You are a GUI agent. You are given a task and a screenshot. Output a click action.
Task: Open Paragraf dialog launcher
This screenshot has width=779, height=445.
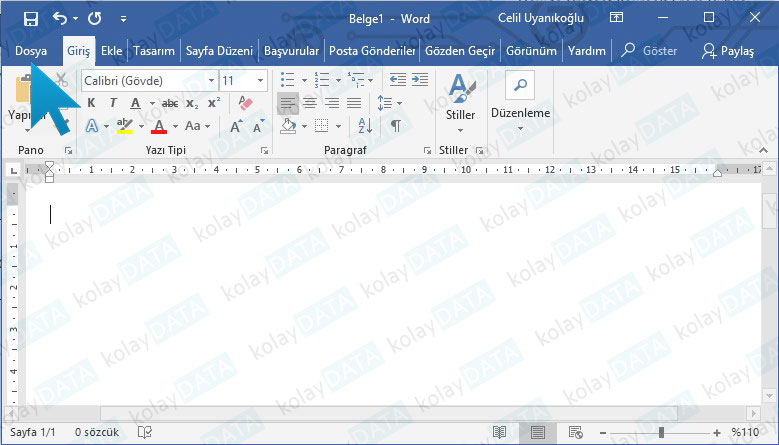point(427,150)
